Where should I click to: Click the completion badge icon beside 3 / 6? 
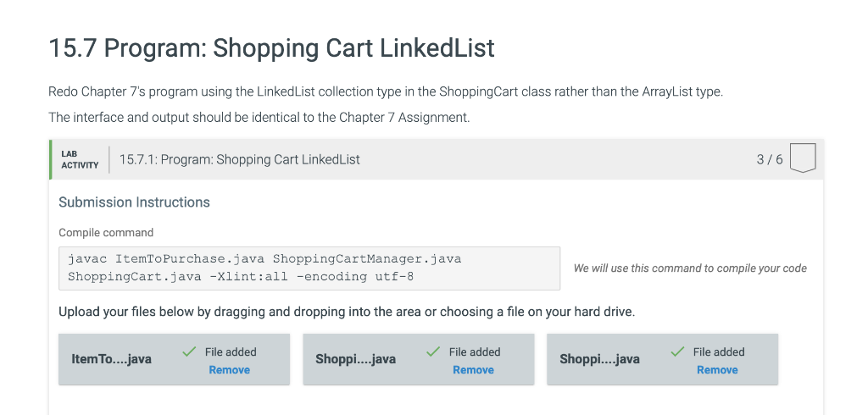coord(802,158)
